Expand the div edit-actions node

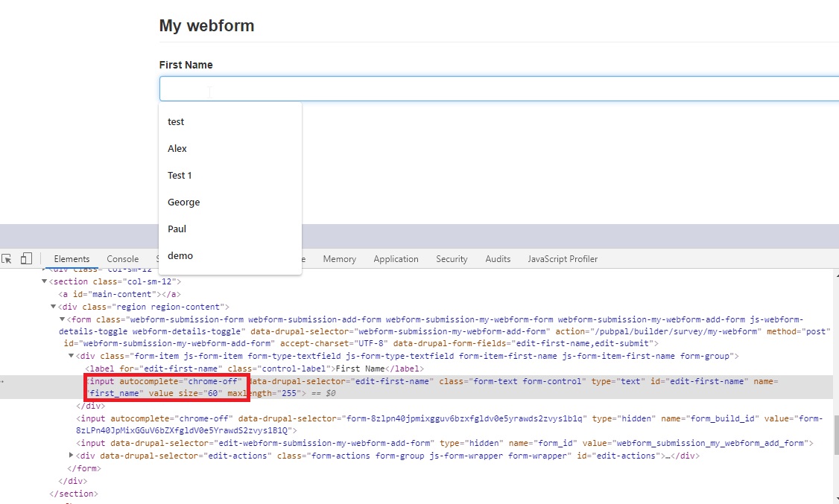71,456
